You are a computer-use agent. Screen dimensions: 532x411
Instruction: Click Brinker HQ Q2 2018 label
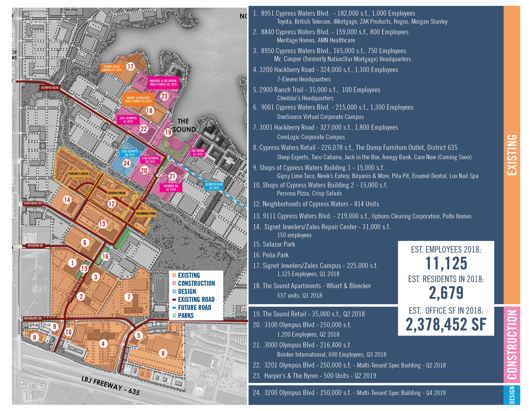point(171,188)
